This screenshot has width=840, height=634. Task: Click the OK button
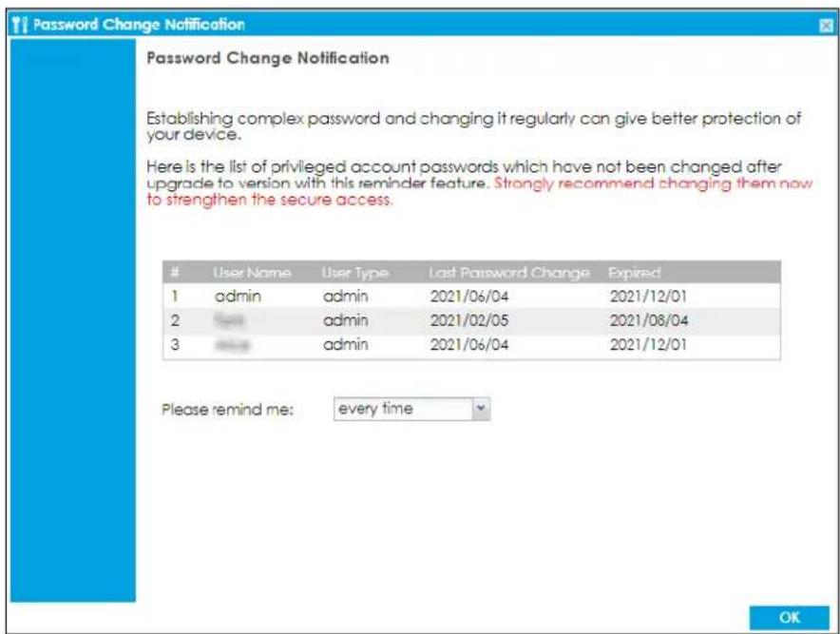pos(789,618)
